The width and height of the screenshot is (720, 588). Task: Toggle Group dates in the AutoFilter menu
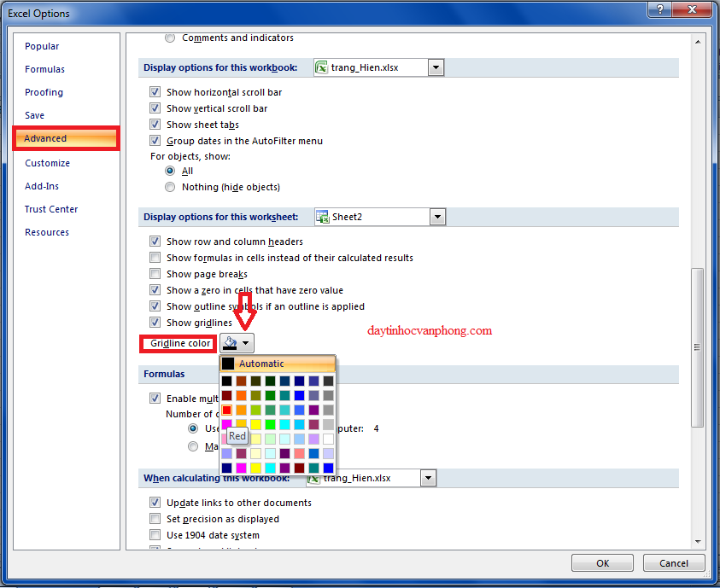pos(155,141)
